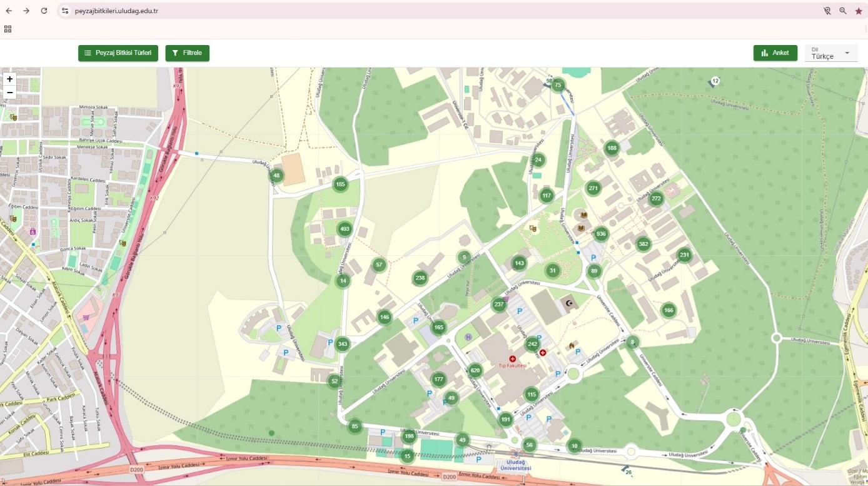Select the 343 cluster marker
868x486 pixels.
pos(342,344)
